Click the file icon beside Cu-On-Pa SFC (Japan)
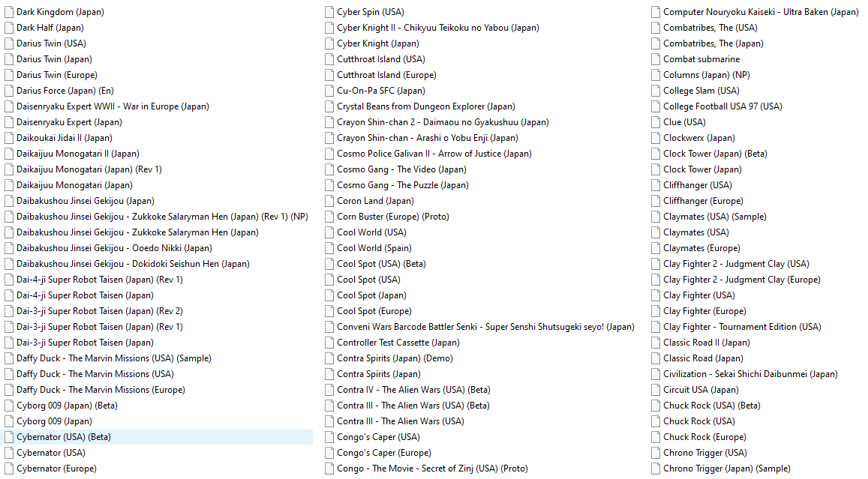 [x=329, y=91]
